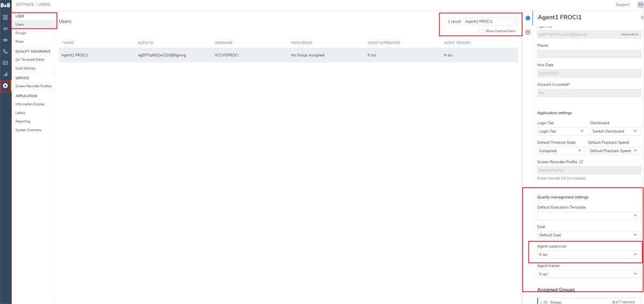Open the Agent supervisor dropdown
The height and width of the screenshot is (304, 644).
pyautogui.click(x=589, y=255)
